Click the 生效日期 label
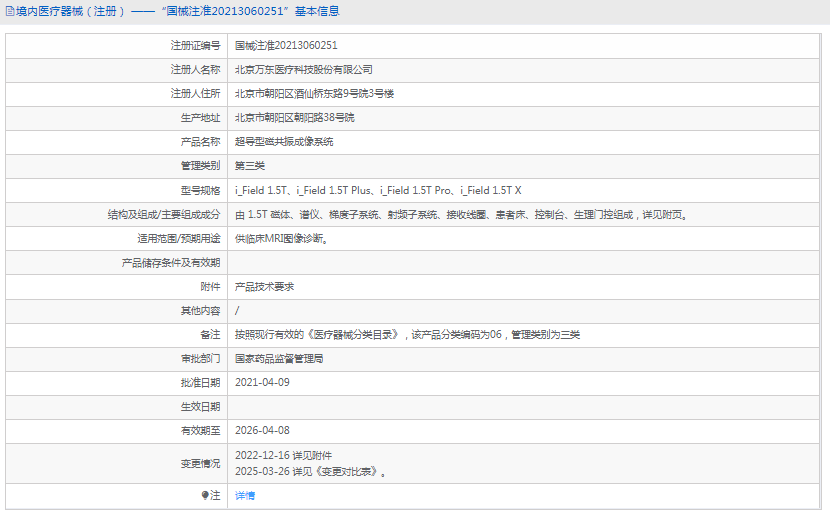This screenshot has height=514, width=830. click(200, 407)
